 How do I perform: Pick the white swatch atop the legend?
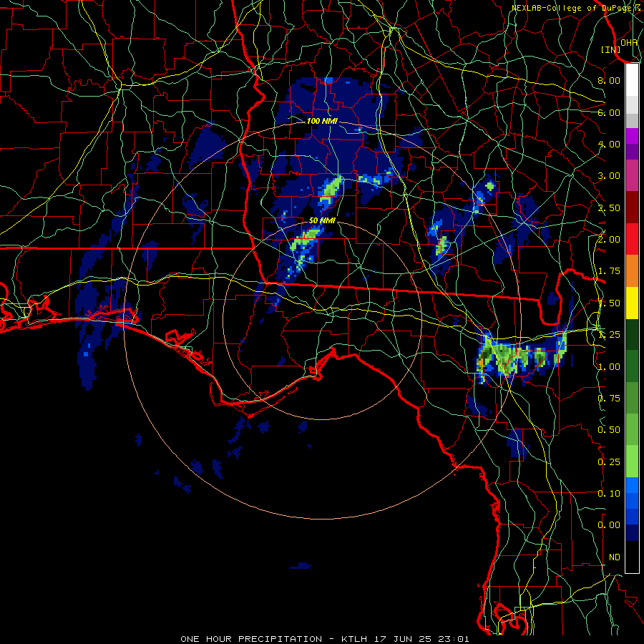pos(632,80)
